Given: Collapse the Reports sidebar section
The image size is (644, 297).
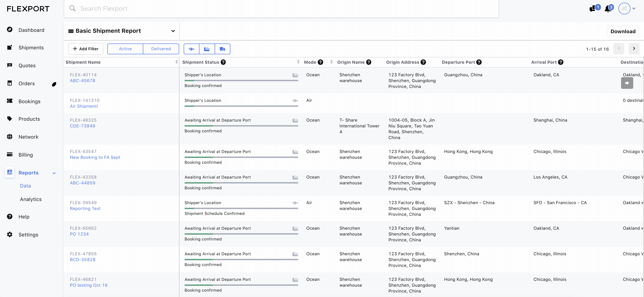Looking at the screenshot, I should click(x=54, y=173).
